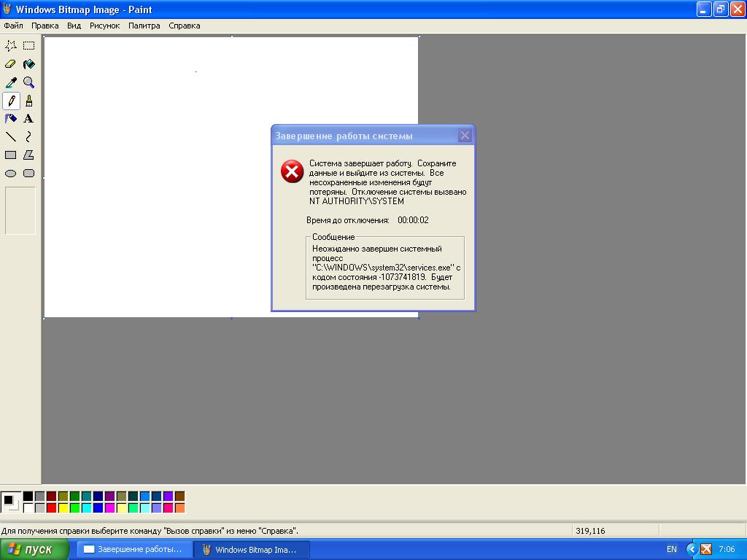Pick the black color swatch
Viewport: 747px width, 560px height.
pyautogui.click(x=28, y=497)
